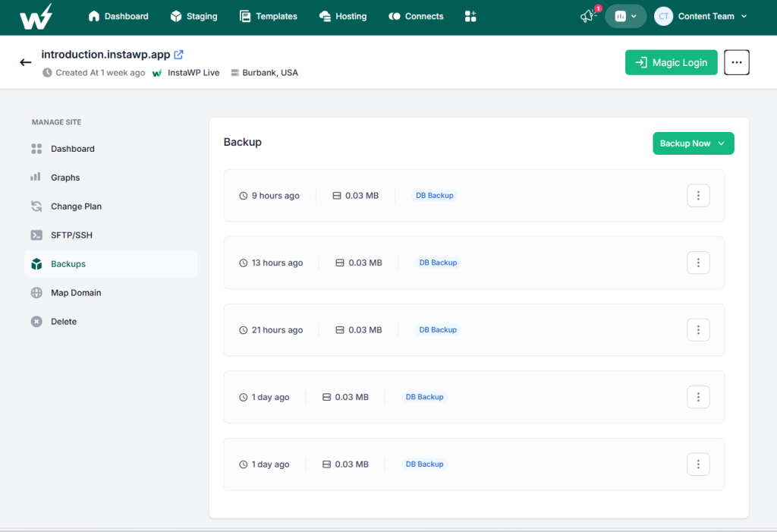Click Delete in the sidebar

(x=111, y=321)
